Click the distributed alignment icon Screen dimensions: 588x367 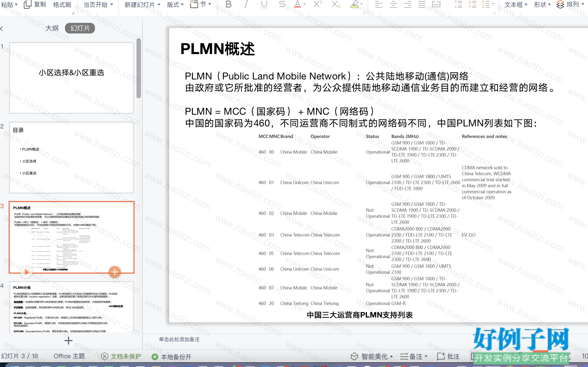pos(436,4)
